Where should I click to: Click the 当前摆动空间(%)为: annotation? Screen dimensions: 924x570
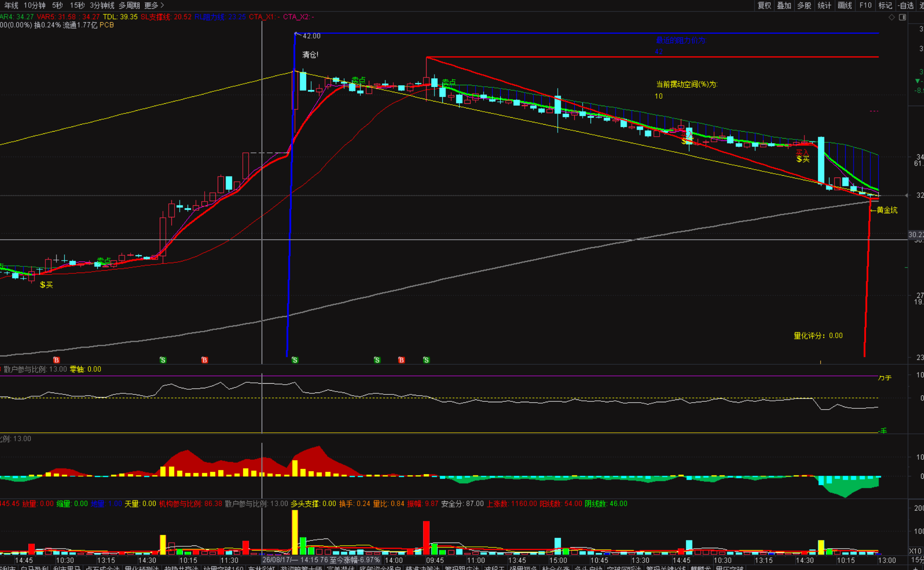point(687,84)
